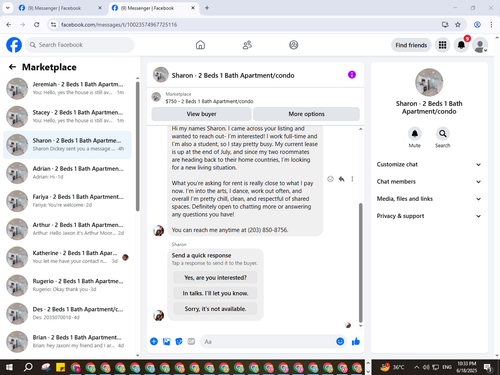This screenshot has height=375, width=500.
Task: Choose a GIF from the GIF icon
Action: coord(191,341)
